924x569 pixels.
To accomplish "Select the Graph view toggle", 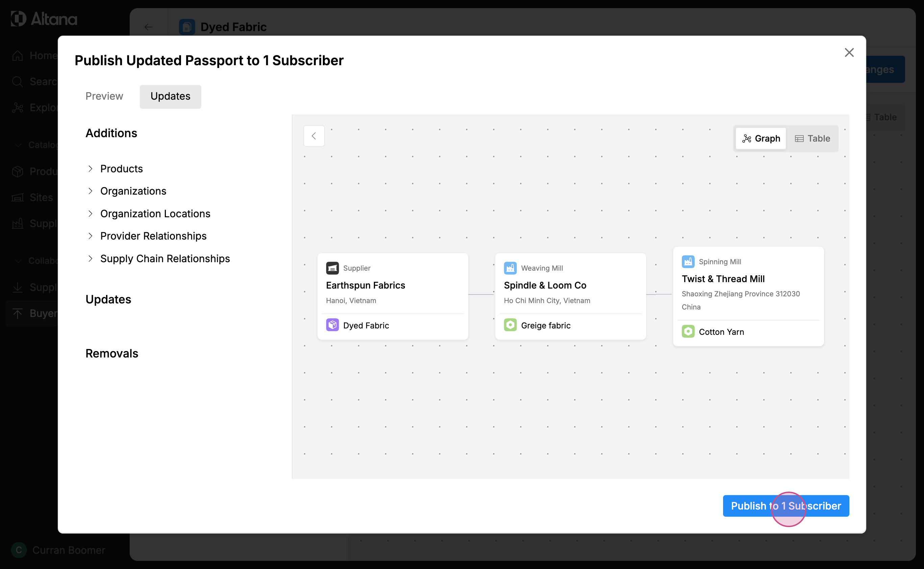I will coord(761,139).
